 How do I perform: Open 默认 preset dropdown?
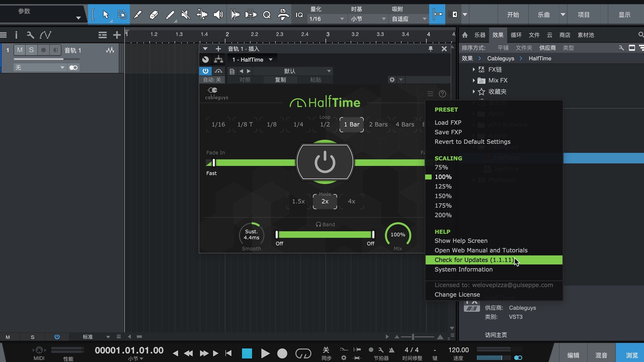click(x=293, y=71)
